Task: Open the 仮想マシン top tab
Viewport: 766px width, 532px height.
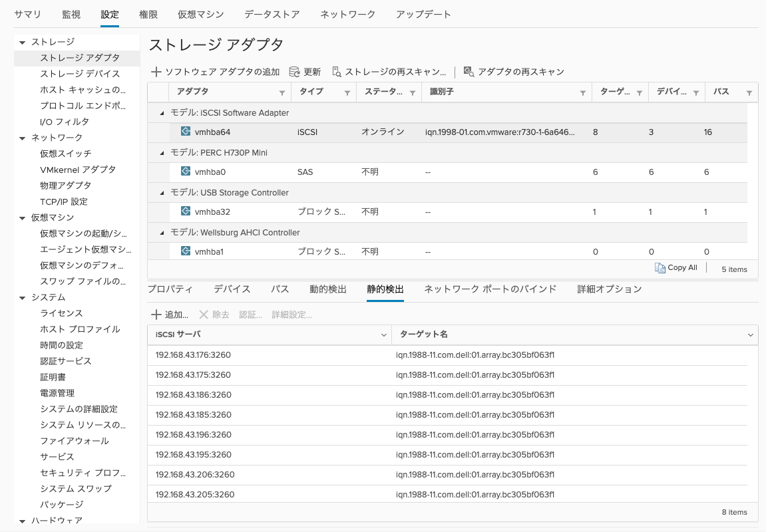Action: 201,15
